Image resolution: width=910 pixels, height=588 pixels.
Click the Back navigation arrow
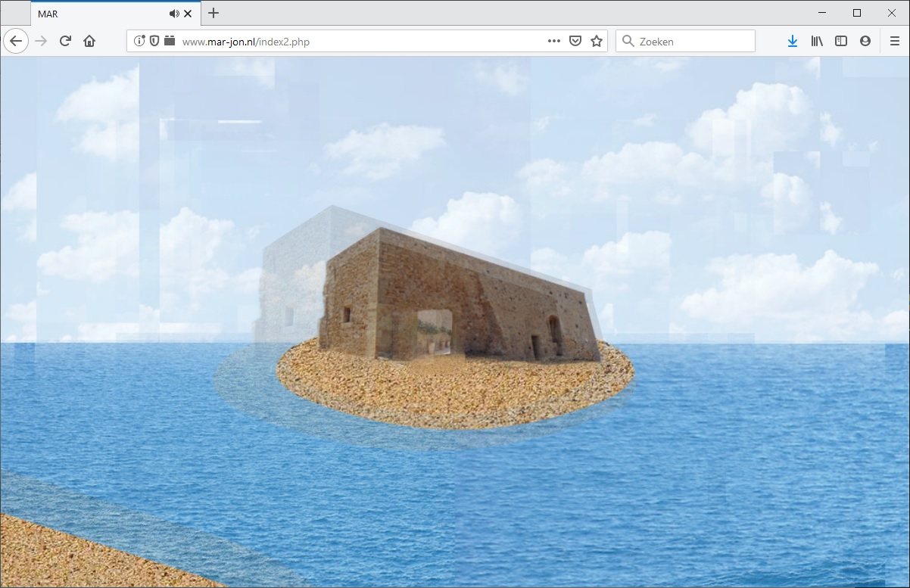[16, 41]
